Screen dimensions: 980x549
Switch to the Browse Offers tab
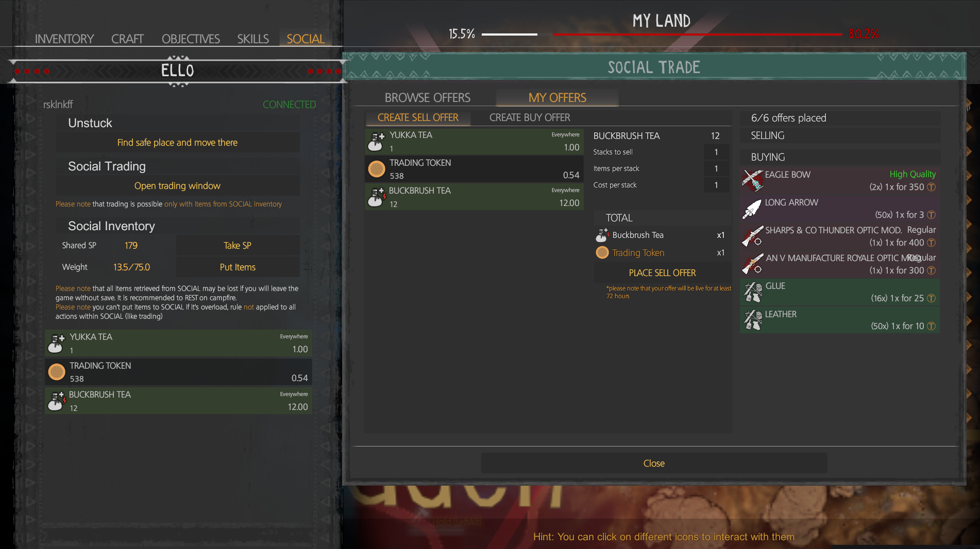pos(427,97)
